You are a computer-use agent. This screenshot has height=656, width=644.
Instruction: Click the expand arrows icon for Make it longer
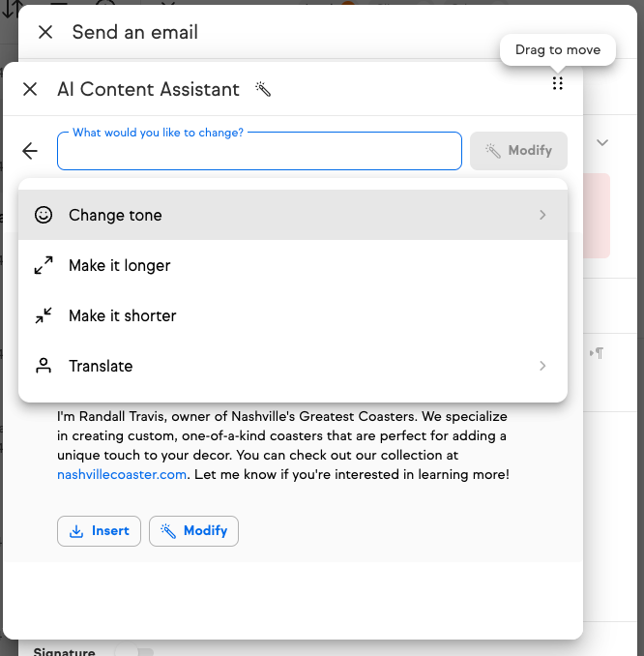click(44, 265)
